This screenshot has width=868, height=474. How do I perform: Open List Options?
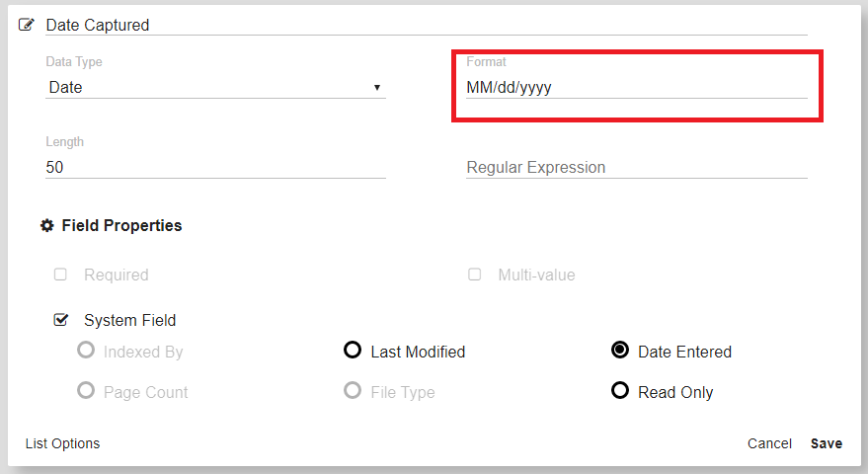[62, 443]
